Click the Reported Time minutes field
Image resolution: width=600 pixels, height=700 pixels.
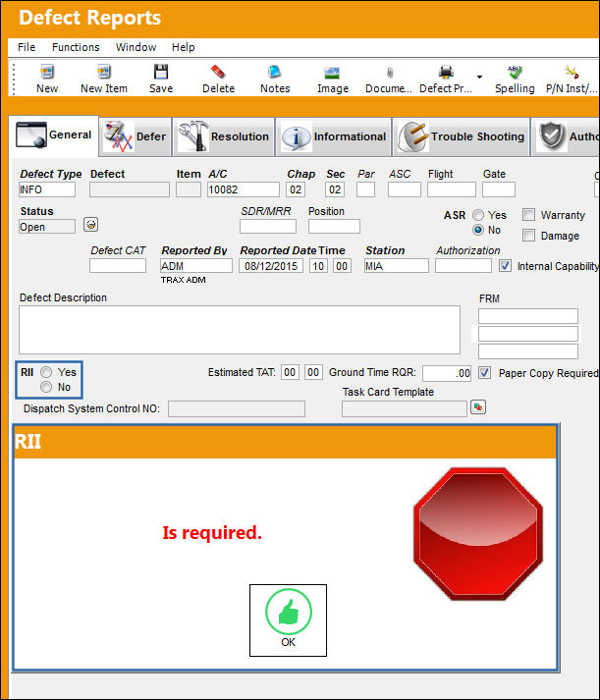(342, 266)
